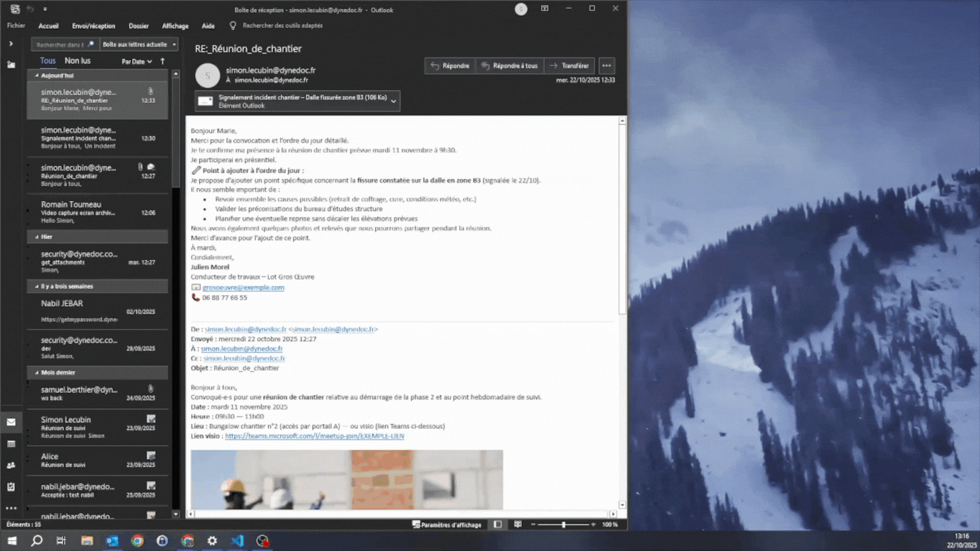980x551 pixels.
Task: Click the Mail envelope navigation icon
Action: [x=11, y=422]
